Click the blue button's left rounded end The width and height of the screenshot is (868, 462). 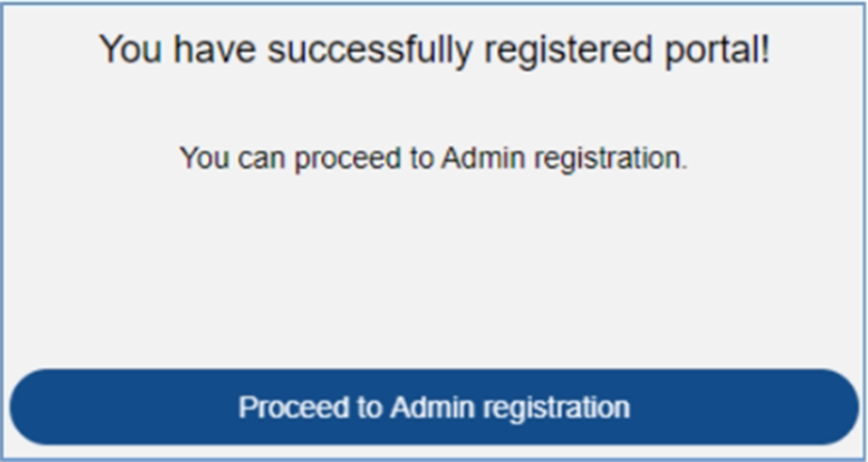(37, 407)
